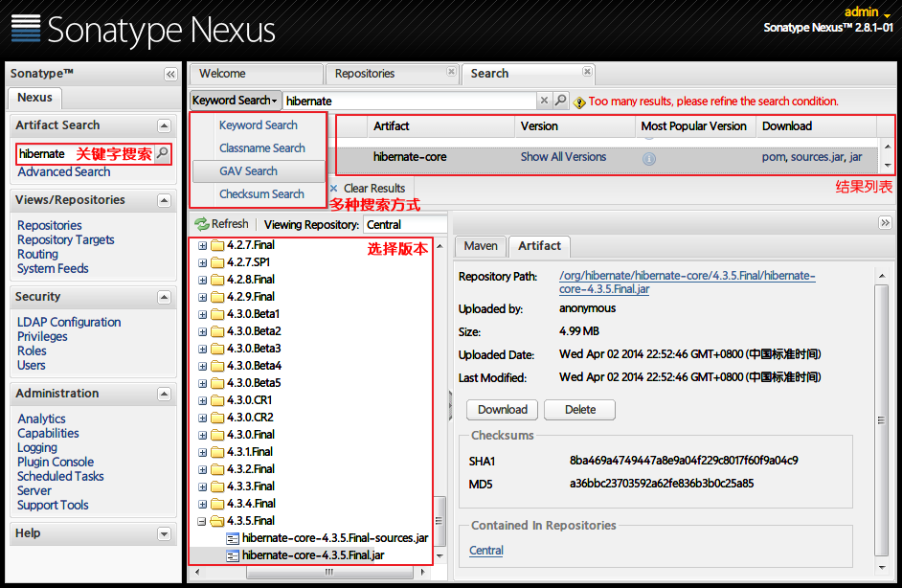
Task: Close the Repositories tab
Action: (x=451, y=72)
